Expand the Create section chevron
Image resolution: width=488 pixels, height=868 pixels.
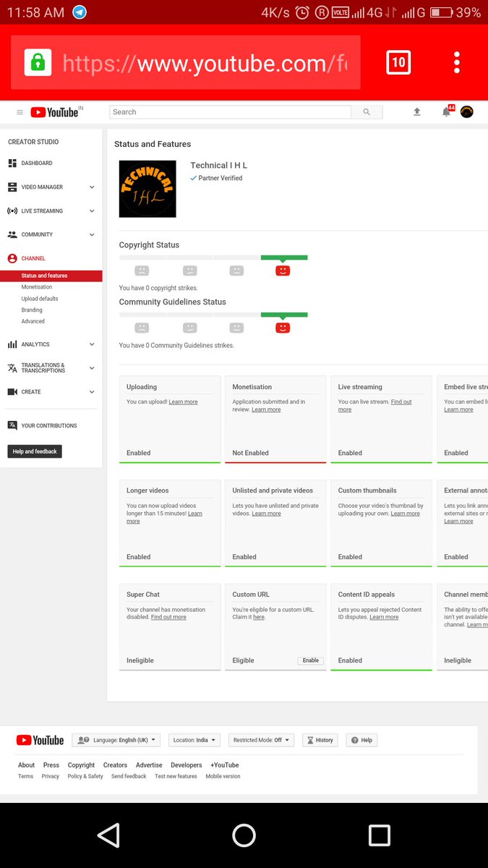pos(92,392)
